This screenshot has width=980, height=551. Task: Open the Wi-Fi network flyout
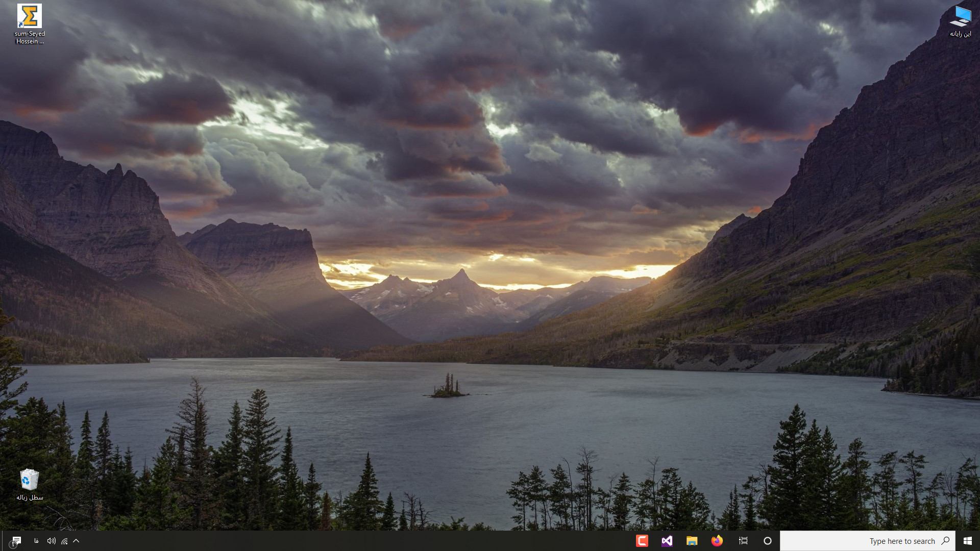[x=64, y=541]
